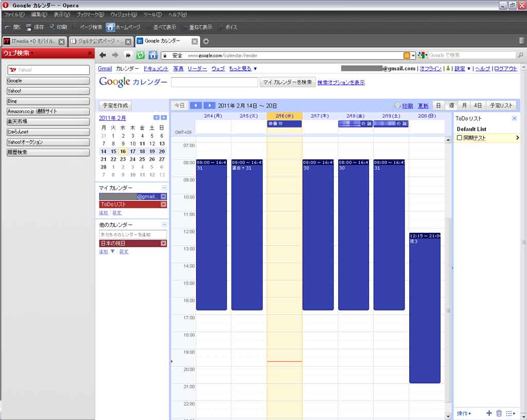Close the ToDo list panel
This screenshot has height=420, width=527.
[x=514, y=118]
